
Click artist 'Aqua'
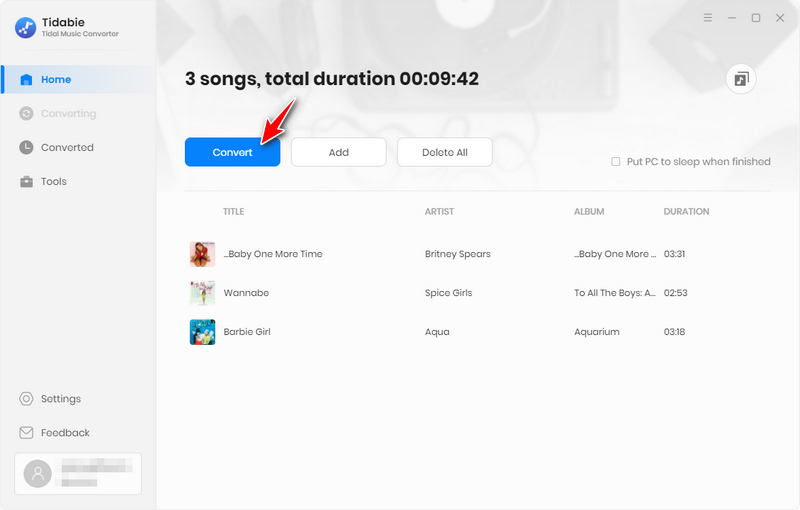pyautogui.click(x=437, y=332)
